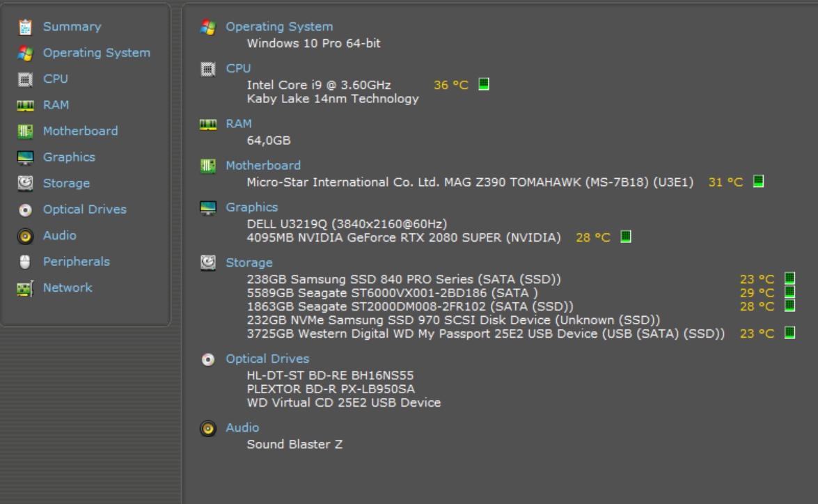
Task: Click the green temperature indicator next to CPU 36 °C
Action: (x=484, y=84)
